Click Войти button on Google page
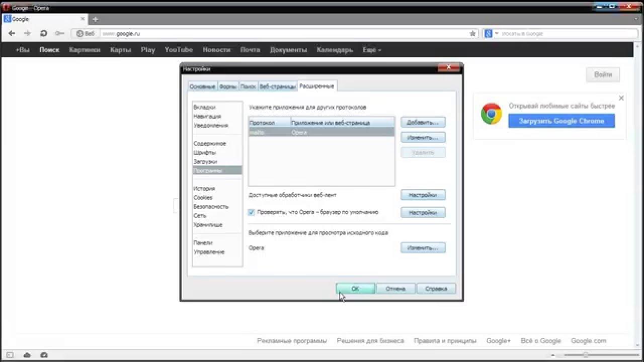644x362 pixels. point(603,74)
